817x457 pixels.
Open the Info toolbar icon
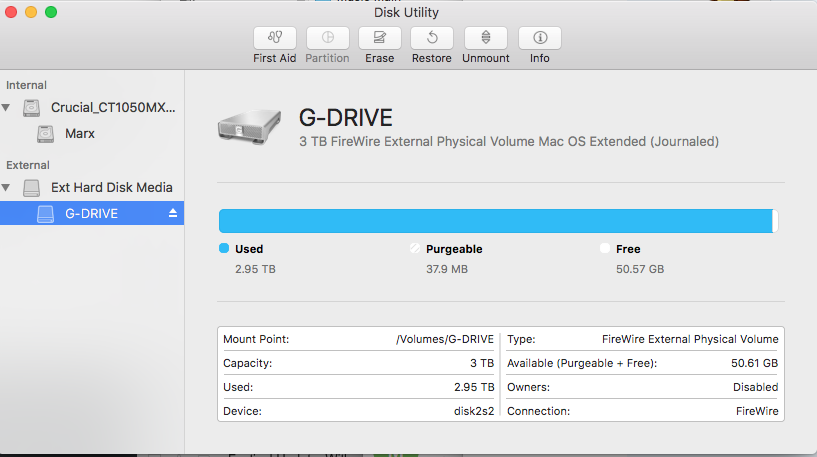(x=540, y=38)
